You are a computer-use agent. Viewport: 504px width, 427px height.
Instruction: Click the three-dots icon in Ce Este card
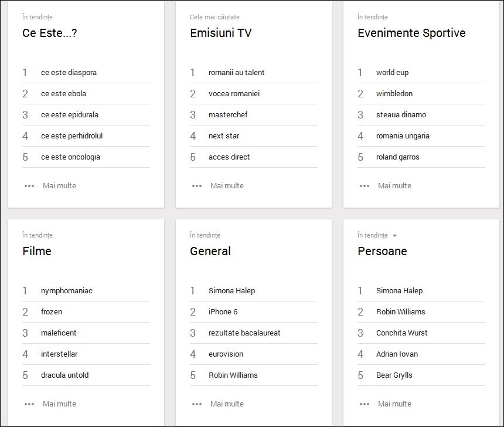(29, 186)
